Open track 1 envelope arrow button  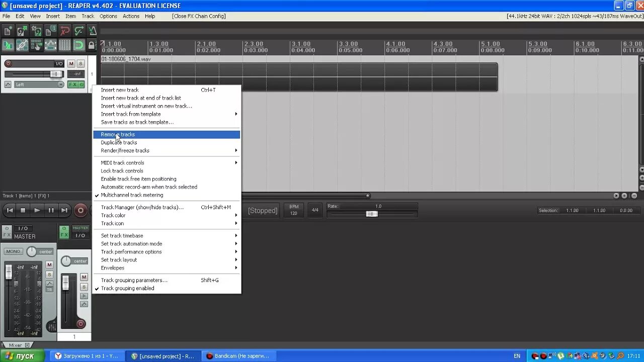tap(8, 84)
